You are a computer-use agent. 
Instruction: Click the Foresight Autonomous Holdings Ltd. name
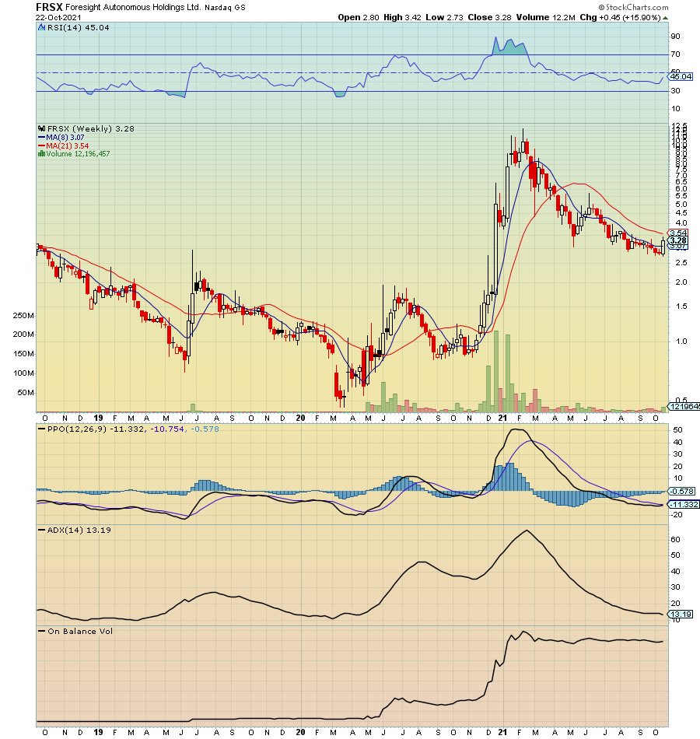134,8
